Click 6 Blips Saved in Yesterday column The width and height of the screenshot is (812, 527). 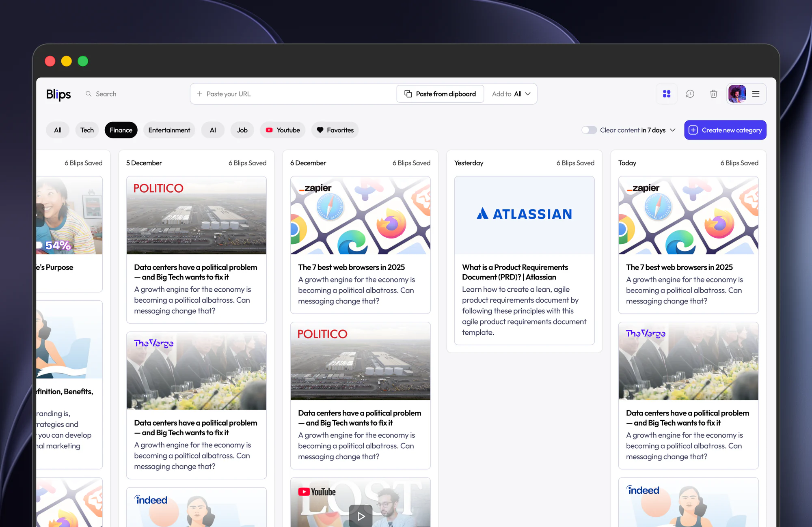pos(575,163)
